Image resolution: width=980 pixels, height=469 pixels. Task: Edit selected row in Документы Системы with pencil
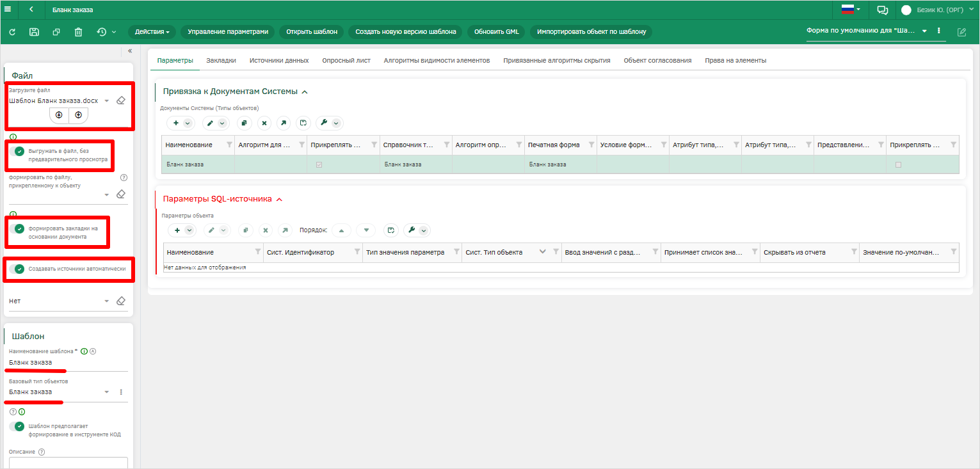[x=210, y=123]
